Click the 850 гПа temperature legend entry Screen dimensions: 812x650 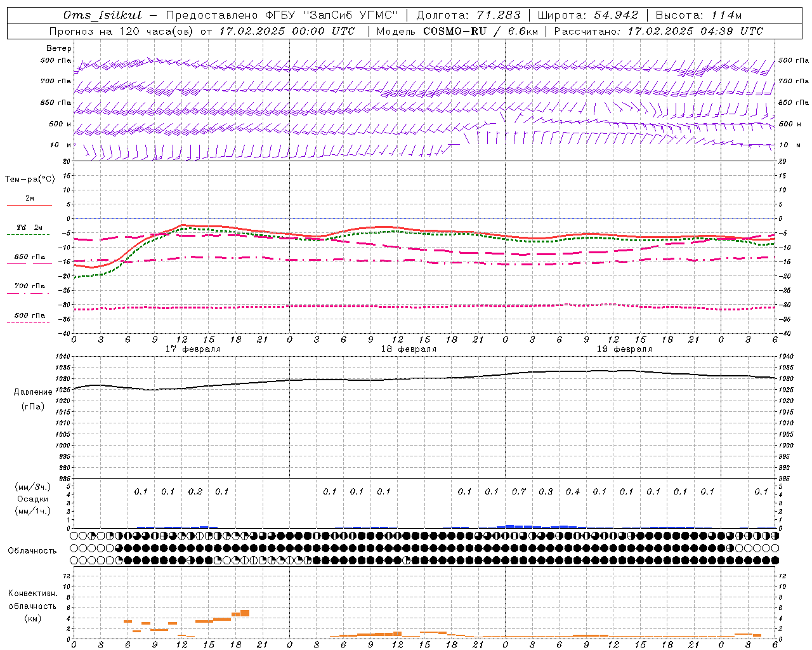pos(29,257)
